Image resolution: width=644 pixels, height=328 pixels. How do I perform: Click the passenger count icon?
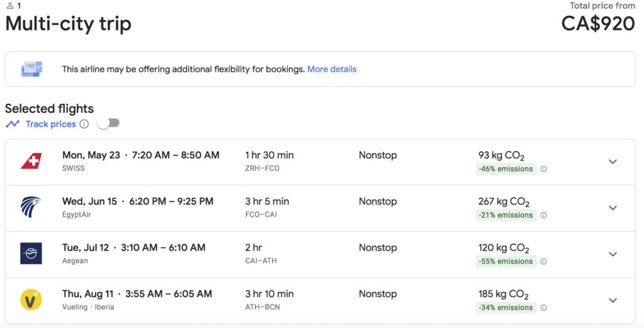tap(9, 6)
